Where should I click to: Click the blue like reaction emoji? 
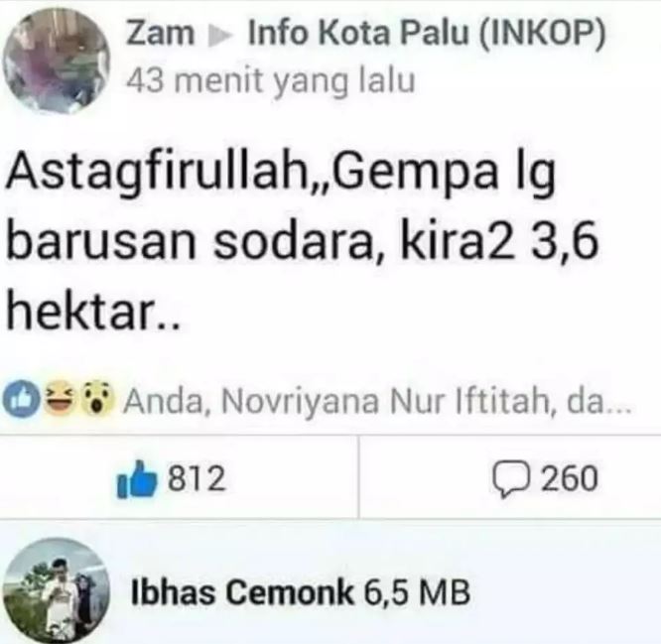[x=21, y=399]
